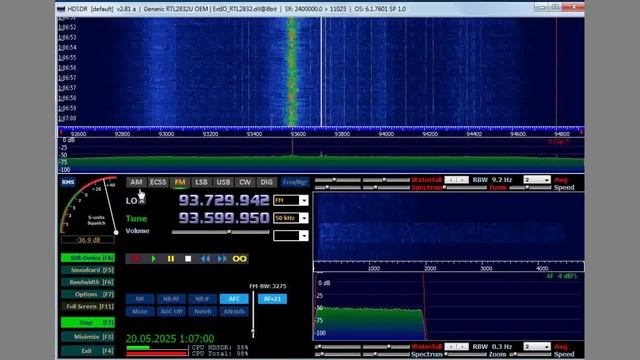Toggle the NR noise reduction button
Viewport: 640px width, 360px height.
click(140, 299)
